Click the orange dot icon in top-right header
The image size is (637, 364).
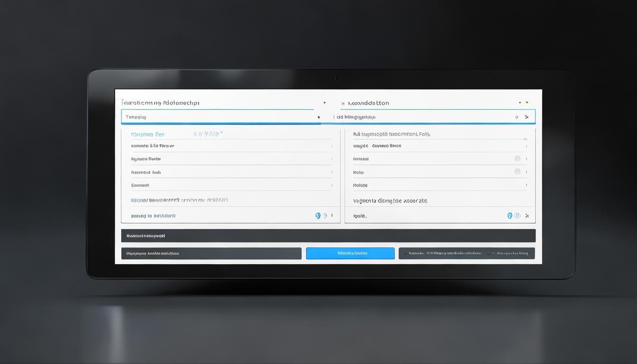[x=527, y=102]
